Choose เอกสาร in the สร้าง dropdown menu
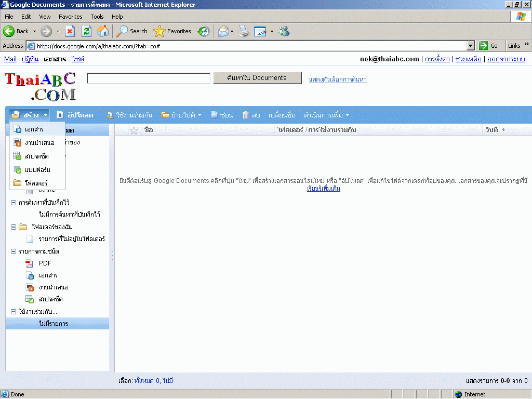The image size is (532, 399). click(x=34, y=129)
